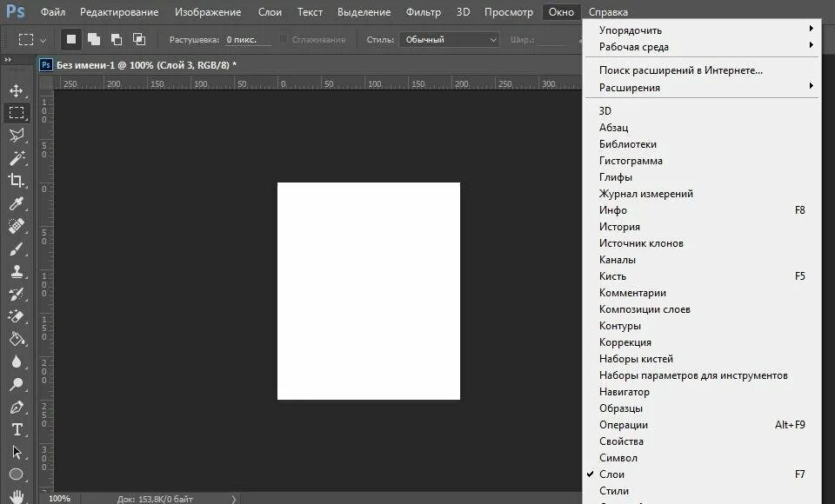Screen dimensions: 835x504
Task: Open the Стиль dropdown showing Обычный
Action: pyautogui.click(x=449, y=39)
